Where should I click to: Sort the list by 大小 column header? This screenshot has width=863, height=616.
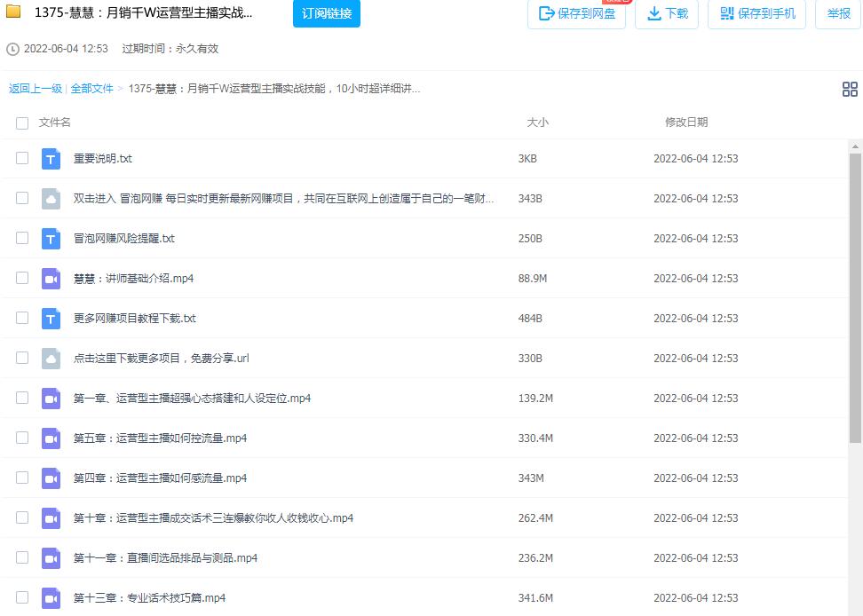pyautogui.click(x=537, y=122)
